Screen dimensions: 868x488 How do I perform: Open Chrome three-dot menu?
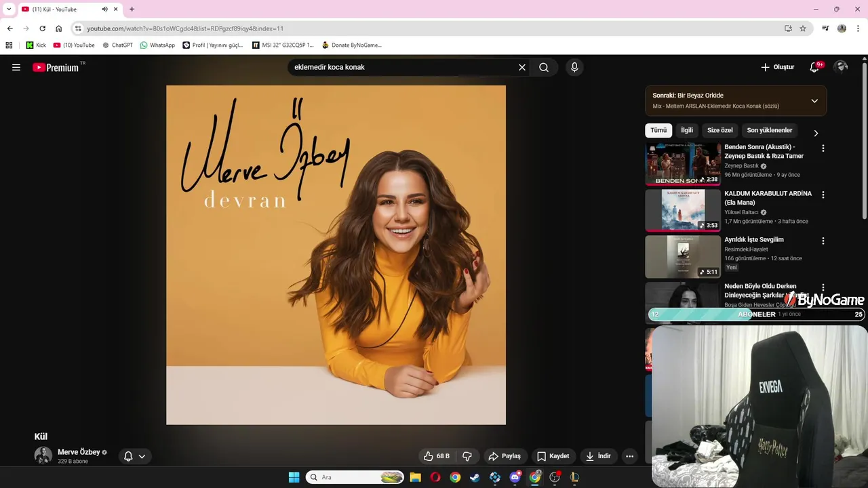click(859, 28)
